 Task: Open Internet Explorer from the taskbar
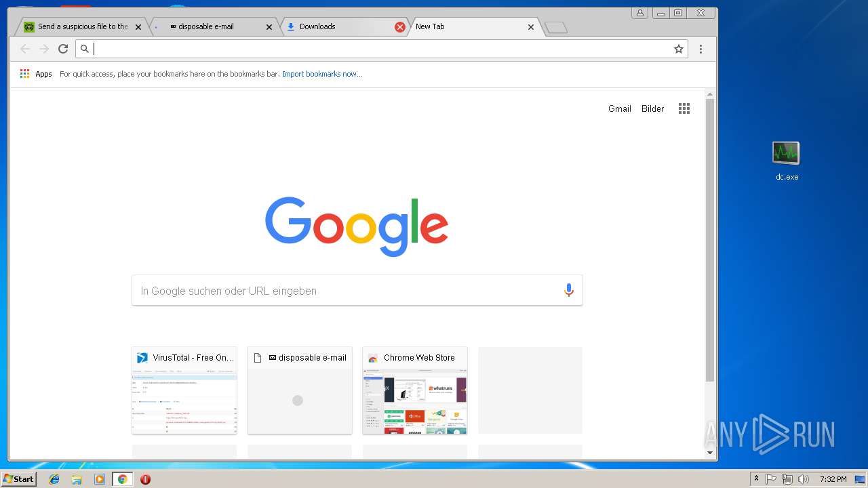(54, 479)
